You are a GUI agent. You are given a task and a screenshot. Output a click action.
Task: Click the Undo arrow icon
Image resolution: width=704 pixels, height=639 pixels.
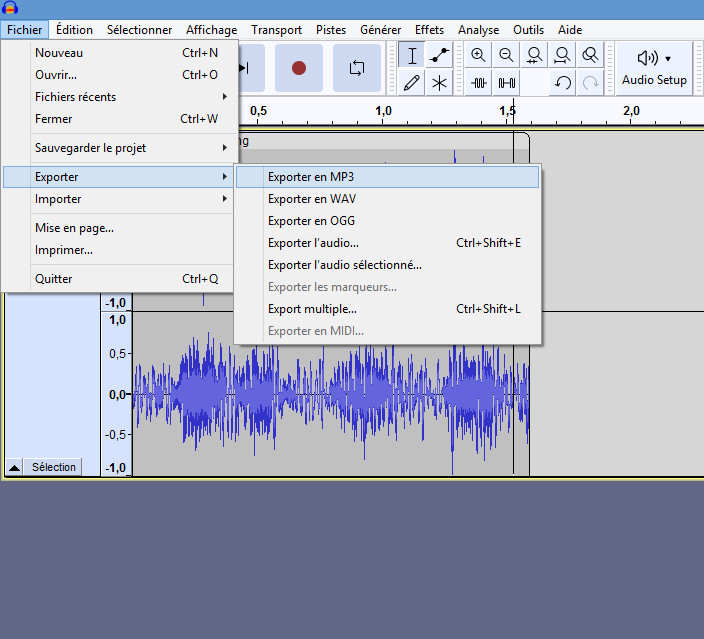563,83
